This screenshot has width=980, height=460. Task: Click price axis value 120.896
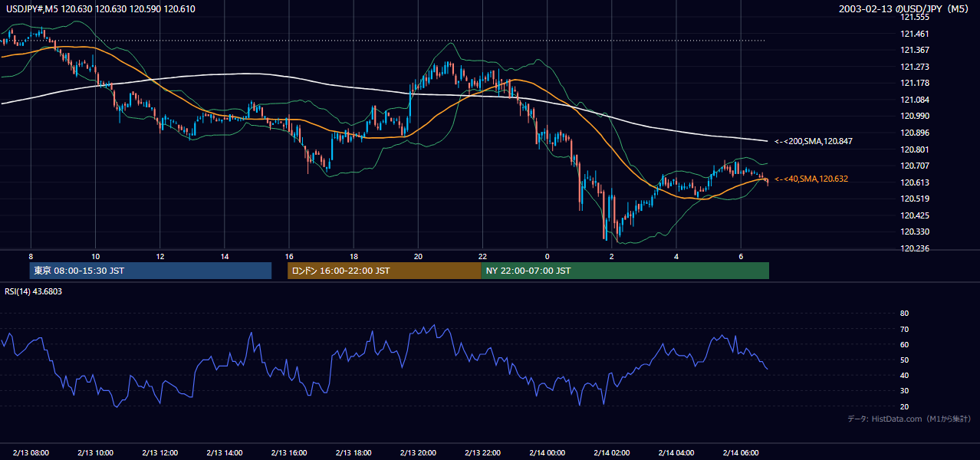[x=915, y=133]
